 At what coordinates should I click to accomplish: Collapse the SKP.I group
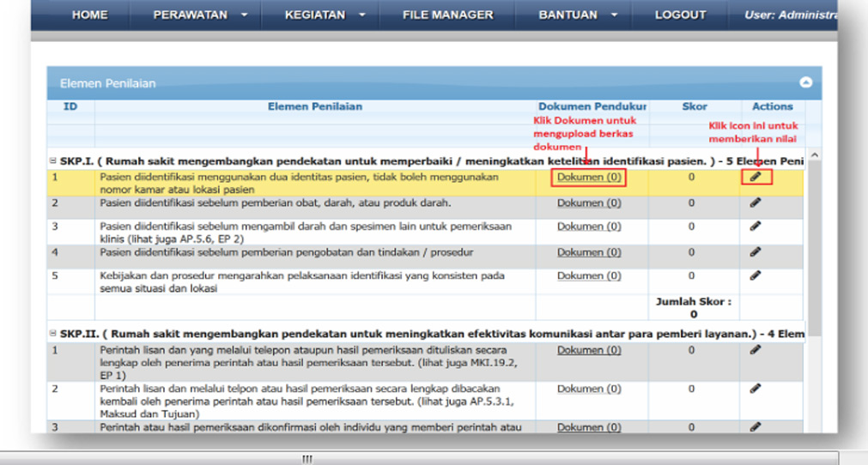click(52, 161)
